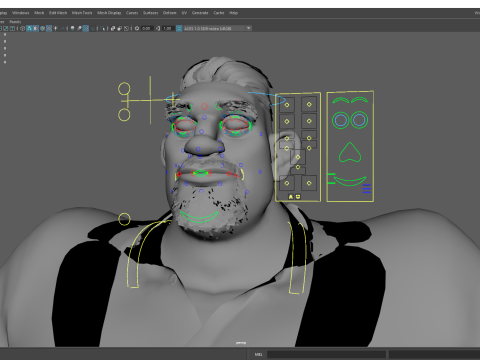Click the exposure value field 0.00
This screenshot has width=480, height=360.
[x=146, y=28]
